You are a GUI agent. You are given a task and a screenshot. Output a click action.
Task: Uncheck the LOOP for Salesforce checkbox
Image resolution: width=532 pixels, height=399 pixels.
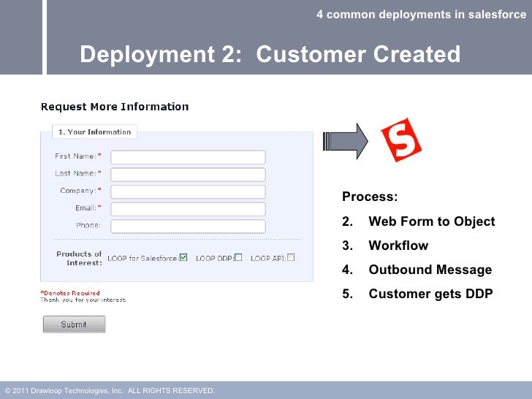click(183, 257)
